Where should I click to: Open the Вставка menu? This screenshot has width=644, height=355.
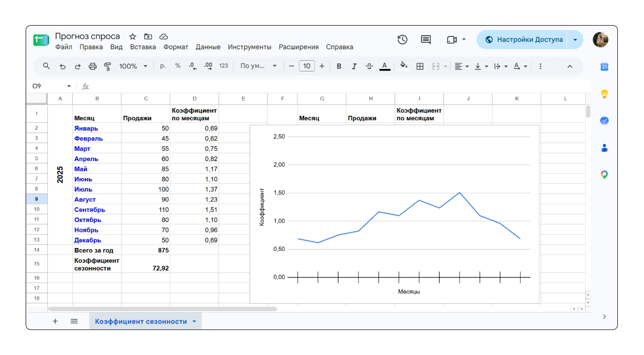point(143,47)
